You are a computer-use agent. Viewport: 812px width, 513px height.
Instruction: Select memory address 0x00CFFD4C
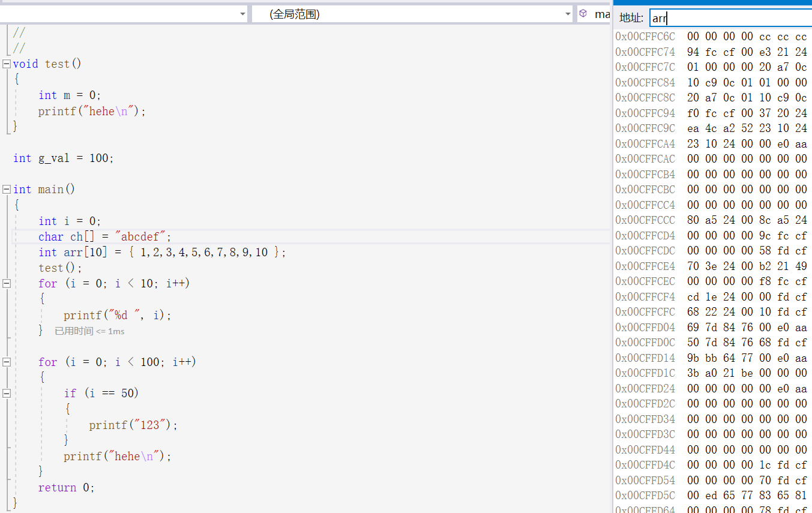tap(645, 464)
